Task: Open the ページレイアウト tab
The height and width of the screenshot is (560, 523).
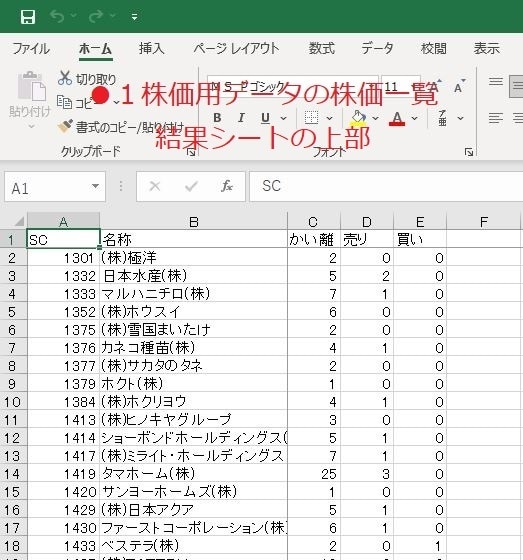Action: pos(236,48)
